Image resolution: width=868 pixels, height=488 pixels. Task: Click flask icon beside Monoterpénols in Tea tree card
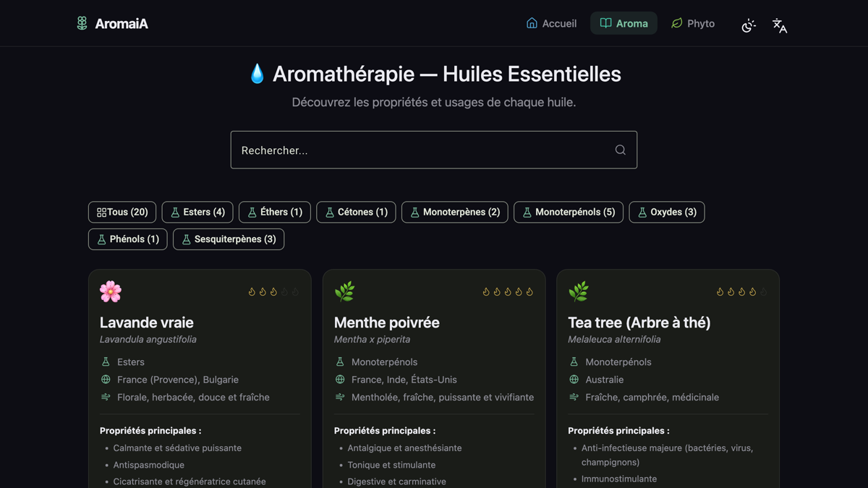tap(574, 361)
